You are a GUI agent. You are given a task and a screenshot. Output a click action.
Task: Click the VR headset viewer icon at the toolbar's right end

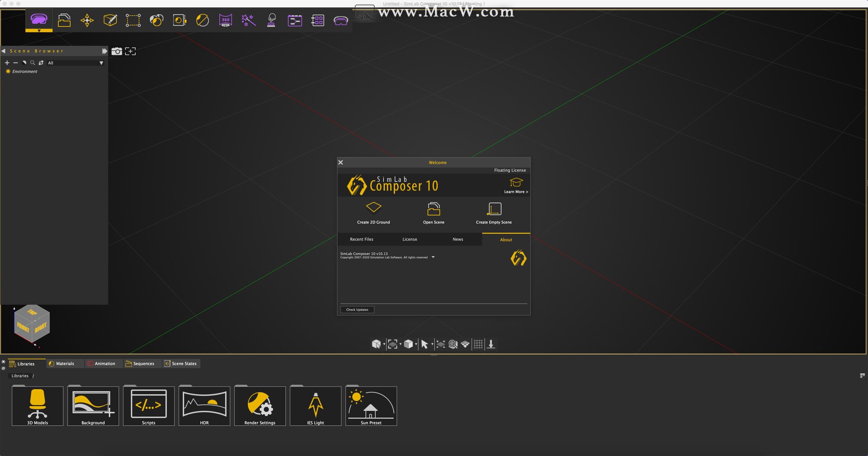(340, 21)
